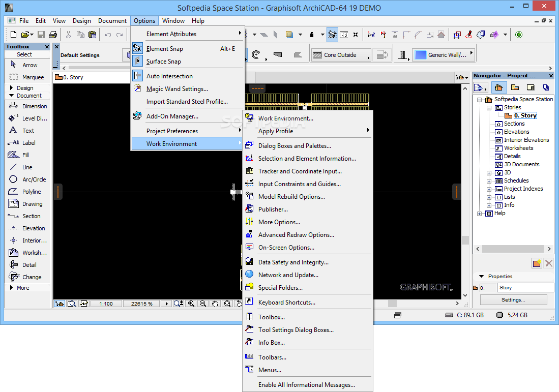This screenshot has width=559, height=392.
Task: Choose the Line tool
Action: coord(27,167)
